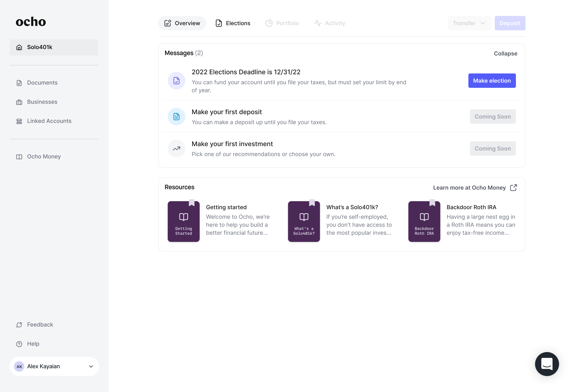Screen dimensions: 575x392
Task: Click the Make your first investment title
Action: point(232,144)
